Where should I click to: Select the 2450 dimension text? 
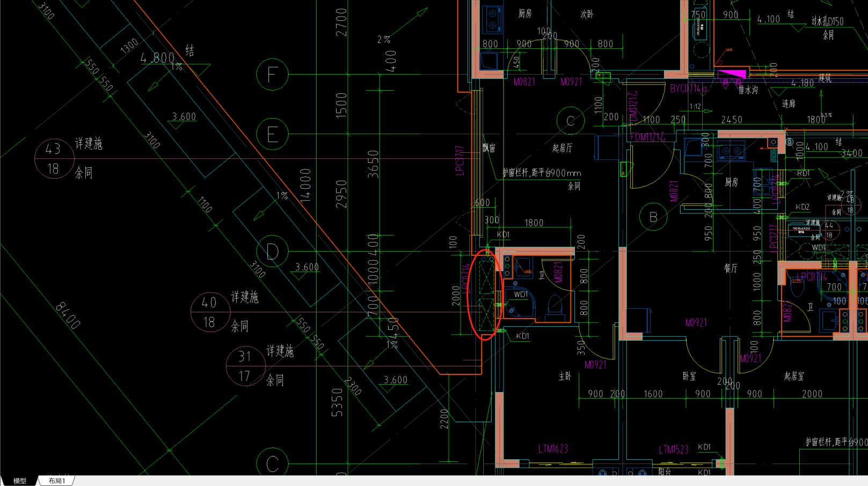(732, 120)
